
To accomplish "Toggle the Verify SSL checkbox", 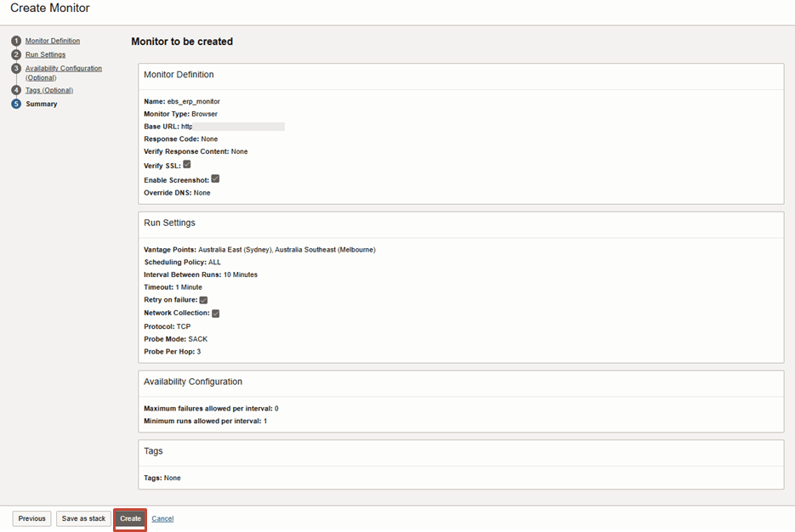I will click(187, 165).
